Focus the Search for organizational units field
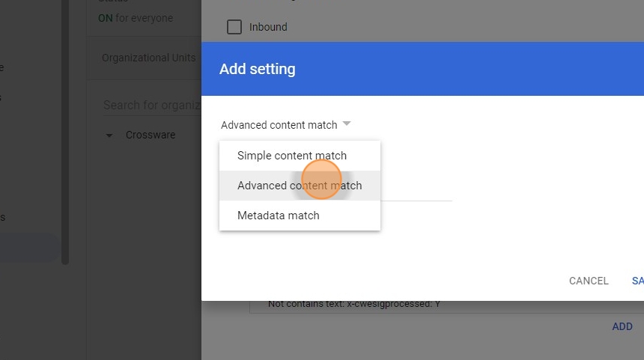The width and height of the screenshot is (644, 360). [x=150, y=105]
